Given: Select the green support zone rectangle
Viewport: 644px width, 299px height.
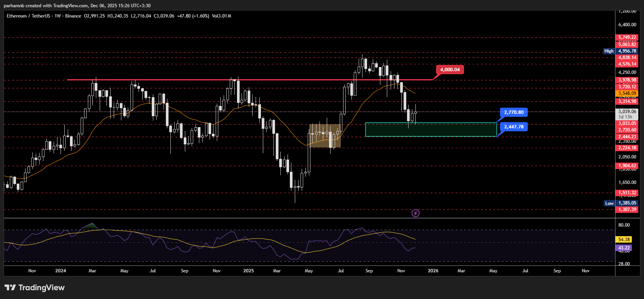Looking at the screenshot, I should 431,130.
